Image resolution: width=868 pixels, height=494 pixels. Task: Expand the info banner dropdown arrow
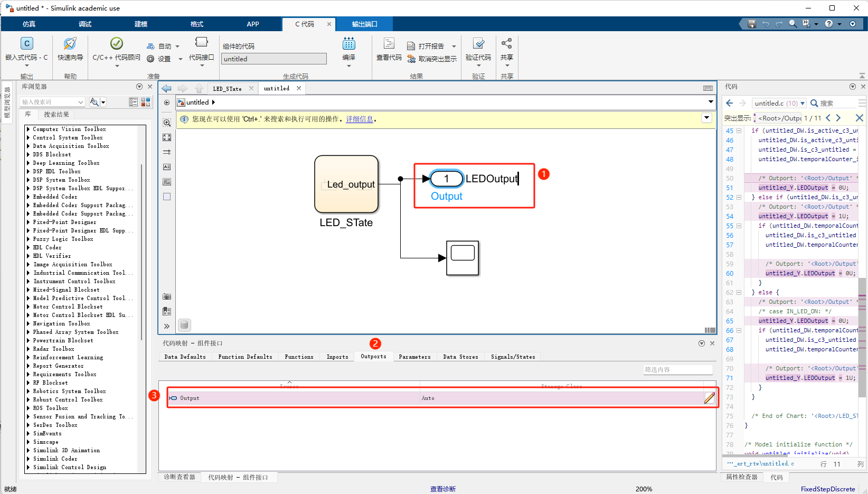click(707, 118)
